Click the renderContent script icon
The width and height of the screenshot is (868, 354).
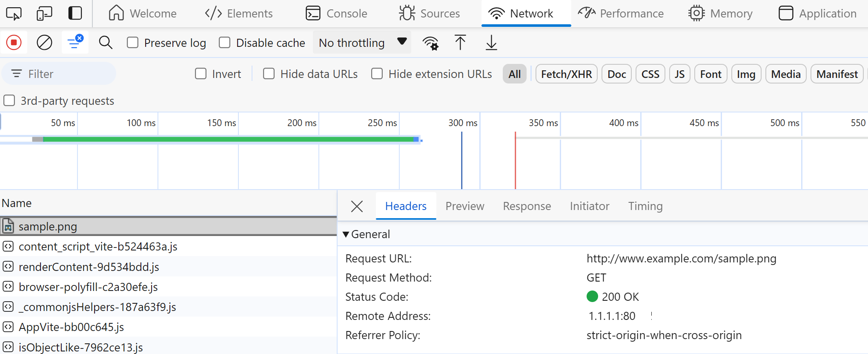coord(8,267)
